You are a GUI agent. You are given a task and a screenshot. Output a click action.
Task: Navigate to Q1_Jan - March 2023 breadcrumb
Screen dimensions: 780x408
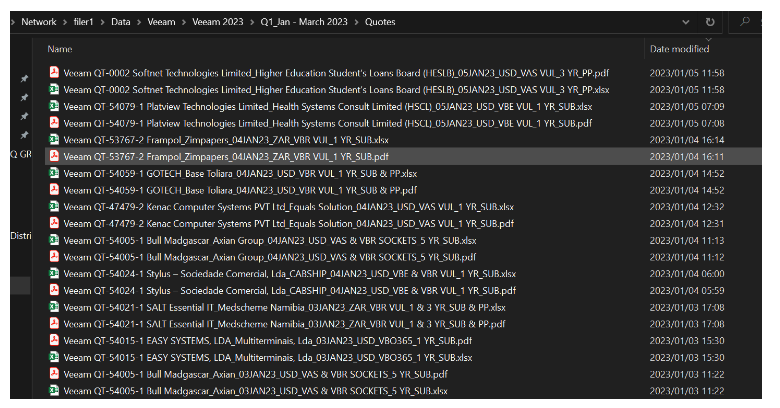[x=304, y=22]
